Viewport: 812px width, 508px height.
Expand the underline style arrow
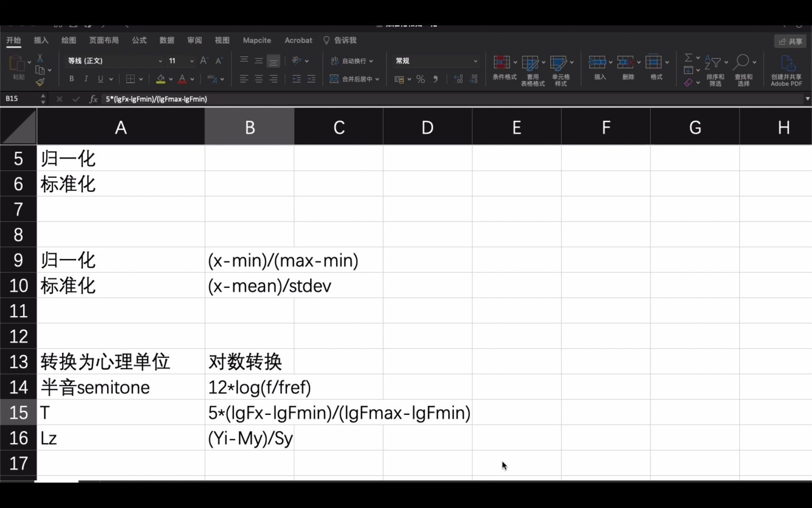click(111, 79)
